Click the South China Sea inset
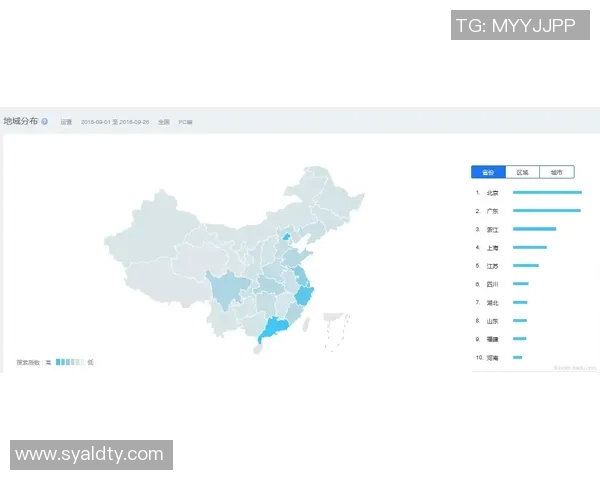600x480 pixels. 336,332
